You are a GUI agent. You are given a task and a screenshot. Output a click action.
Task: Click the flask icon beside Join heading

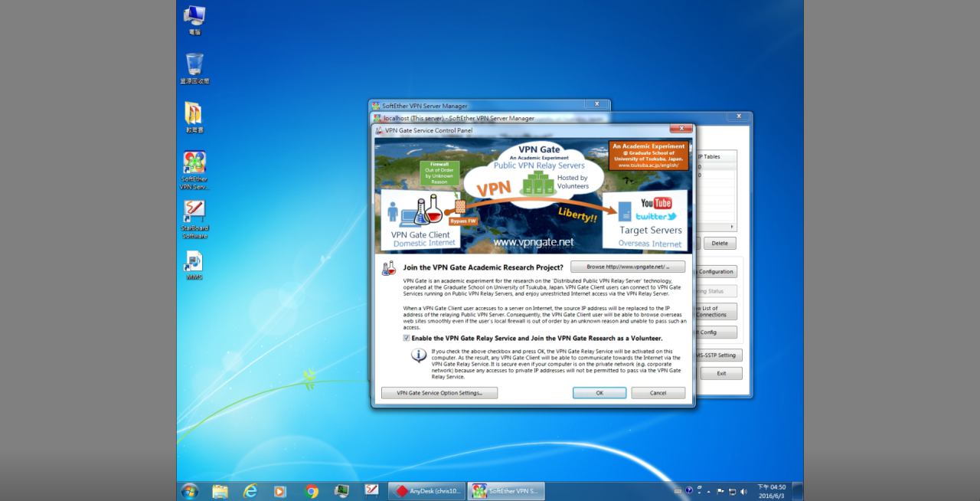389,268
